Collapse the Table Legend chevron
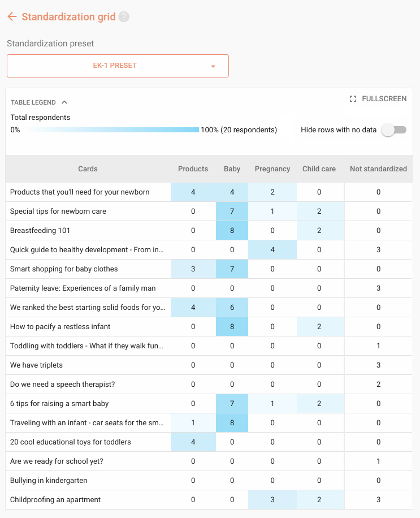The width and height of the screenshot is (420, 518). (64, 102)
